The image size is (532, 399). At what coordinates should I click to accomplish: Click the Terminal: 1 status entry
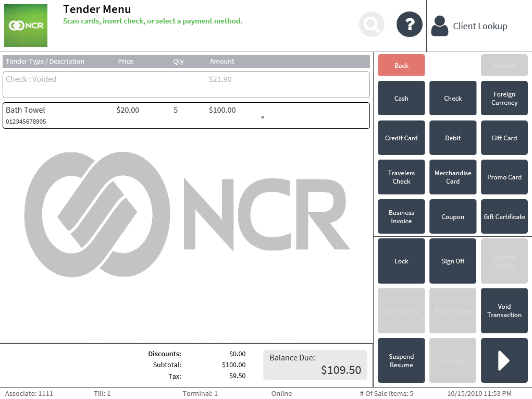click(x=200, y=393)
